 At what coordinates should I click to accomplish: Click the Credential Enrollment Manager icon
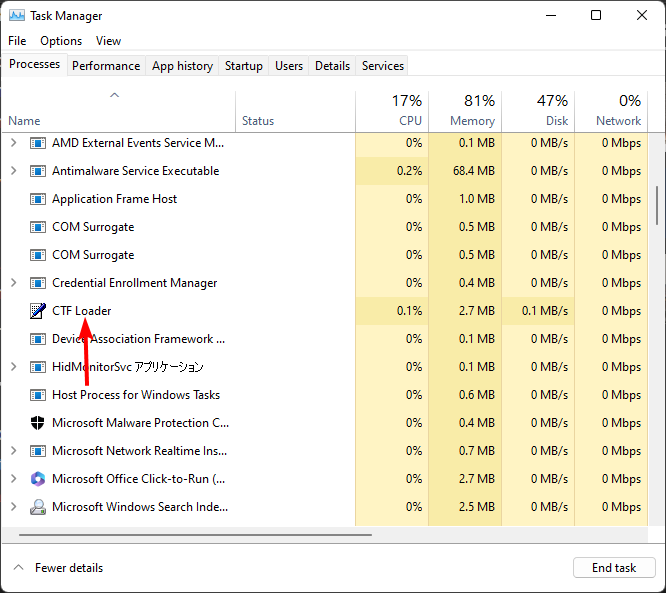point(38,283)
